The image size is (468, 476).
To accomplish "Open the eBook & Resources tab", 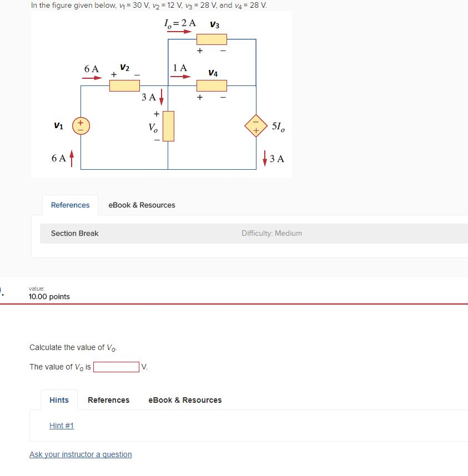I will (x=142, y=205).
